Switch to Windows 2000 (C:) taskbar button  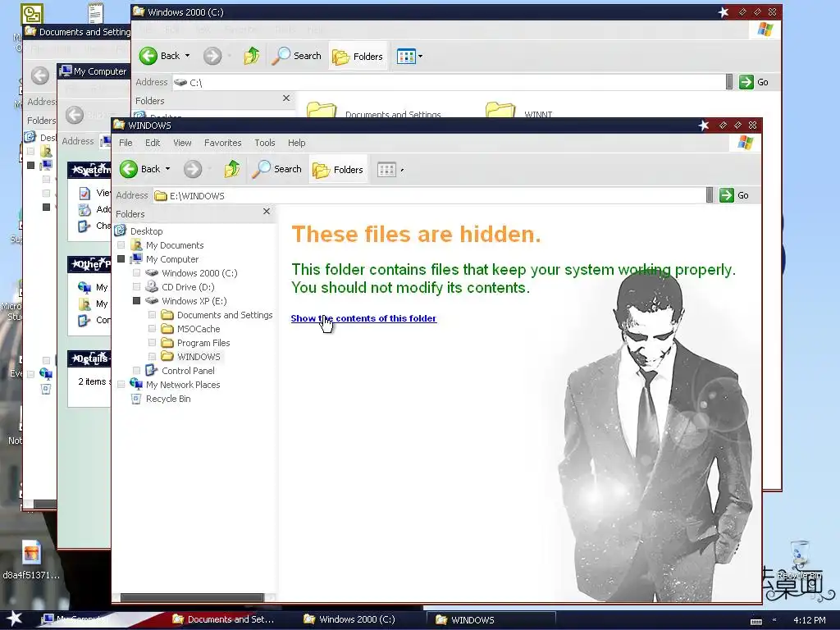[x=349, y=619]
